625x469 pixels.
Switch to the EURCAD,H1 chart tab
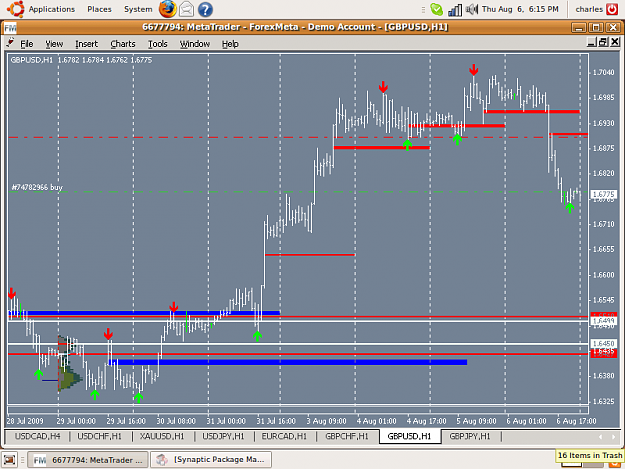284,436
